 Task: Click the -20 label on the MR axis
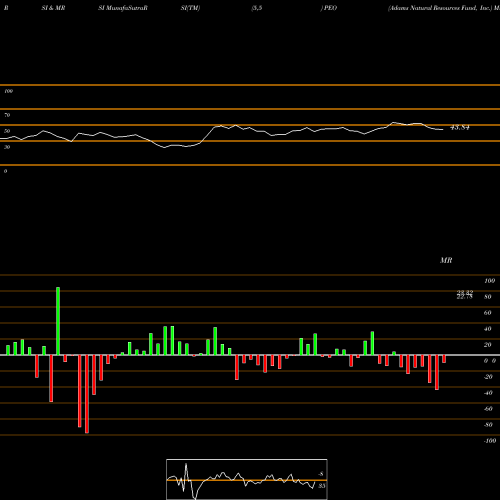point(488,377)
